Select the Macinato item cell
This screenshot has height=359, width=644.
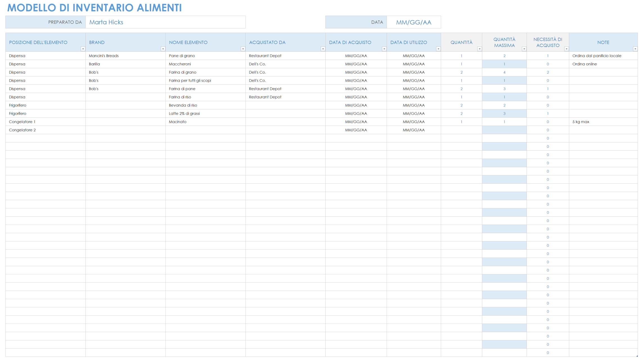205,122
